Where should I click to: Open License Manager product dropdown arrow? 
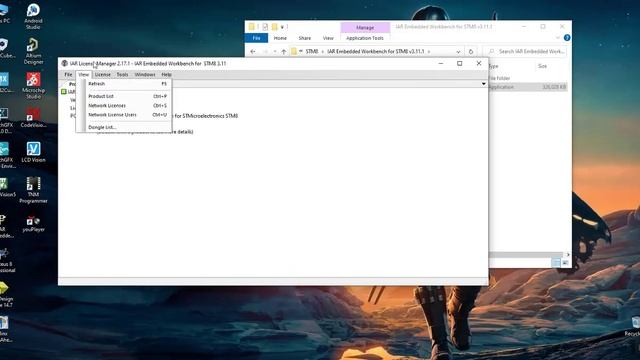point(483,84)
